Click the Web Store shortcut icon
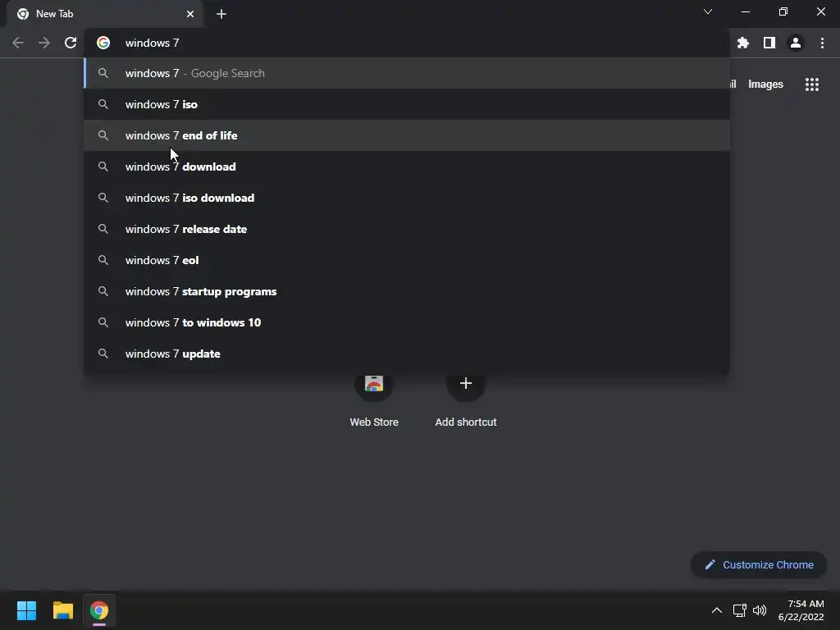 coord(374,385)
